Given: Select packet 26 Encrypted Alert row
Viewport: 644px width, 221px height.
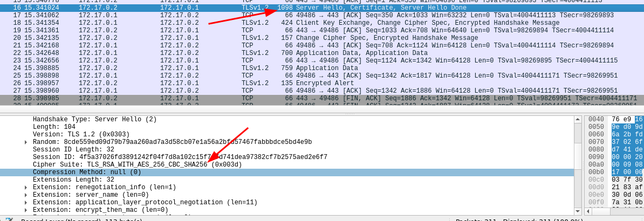Looking at the screenshot, I should click(x=324, y=84).
